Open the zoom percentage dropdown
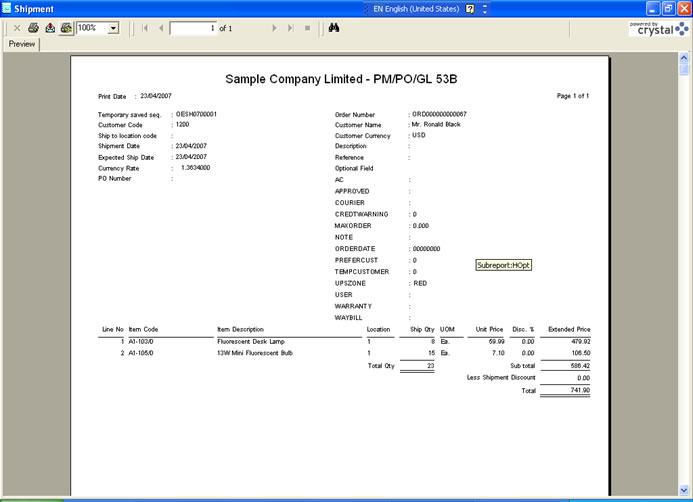 tap(113, 28)
